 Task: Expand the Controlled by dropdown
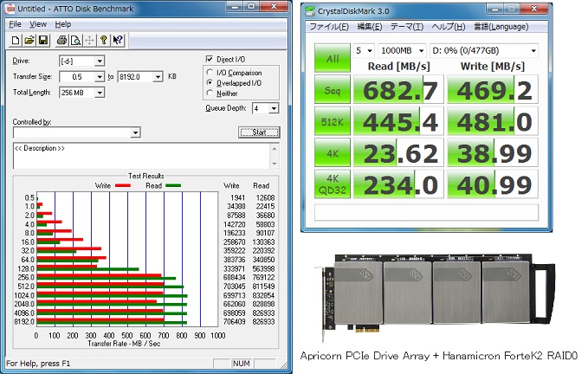coord(135,132)
